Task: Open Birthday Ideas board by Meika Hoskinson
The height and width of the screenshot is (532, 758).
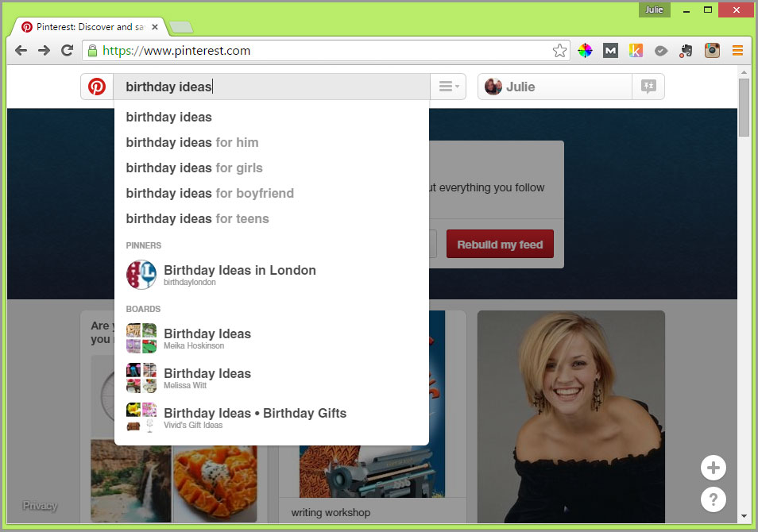Action: (272, 338)
